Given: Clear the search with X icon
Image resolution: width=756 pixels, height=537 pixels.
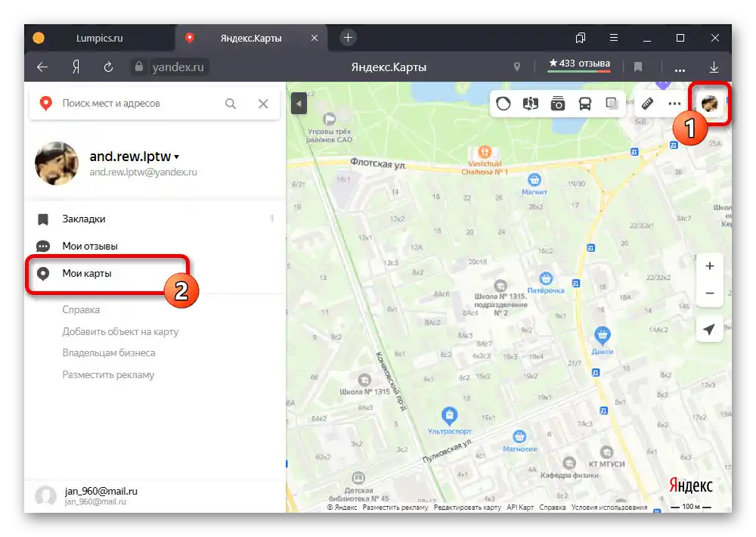Looking at the screenshot, I should click(263, 104).
